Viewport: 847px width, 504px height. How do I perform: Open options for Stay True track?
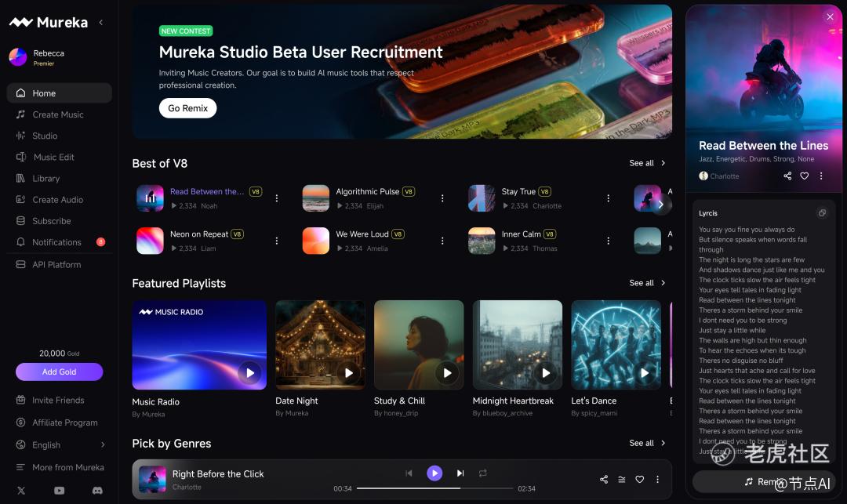pos(609,198)
